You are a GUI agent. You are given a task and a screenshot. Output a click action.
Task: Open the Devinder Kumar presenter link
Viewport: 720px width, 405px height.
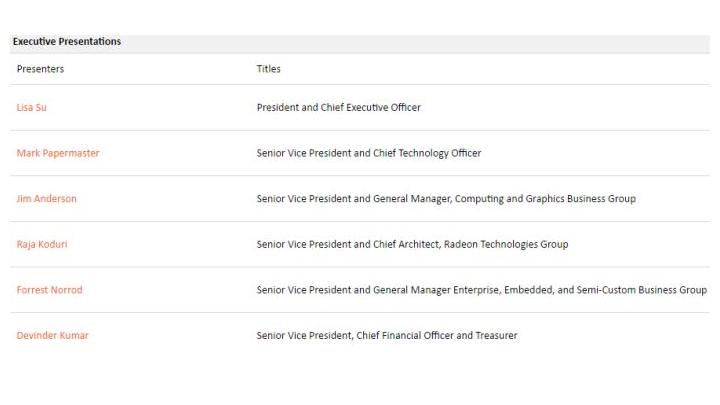coord(52,336)
